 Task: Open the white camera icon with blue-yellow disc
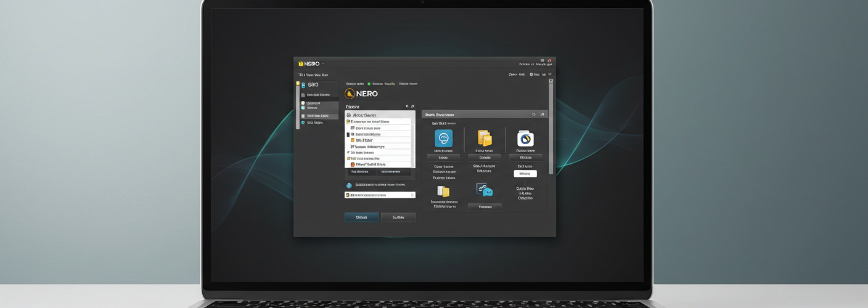click(525, 138)
